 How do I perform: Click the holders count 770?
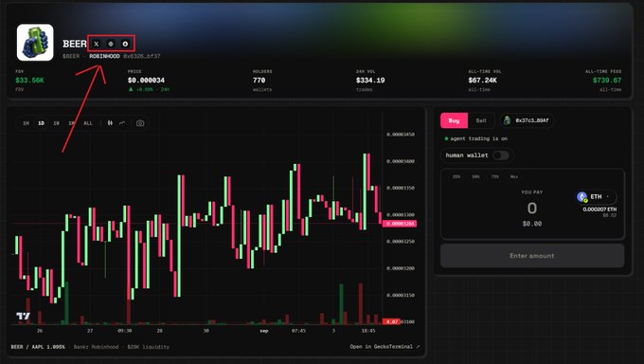[x=259, y=81]
